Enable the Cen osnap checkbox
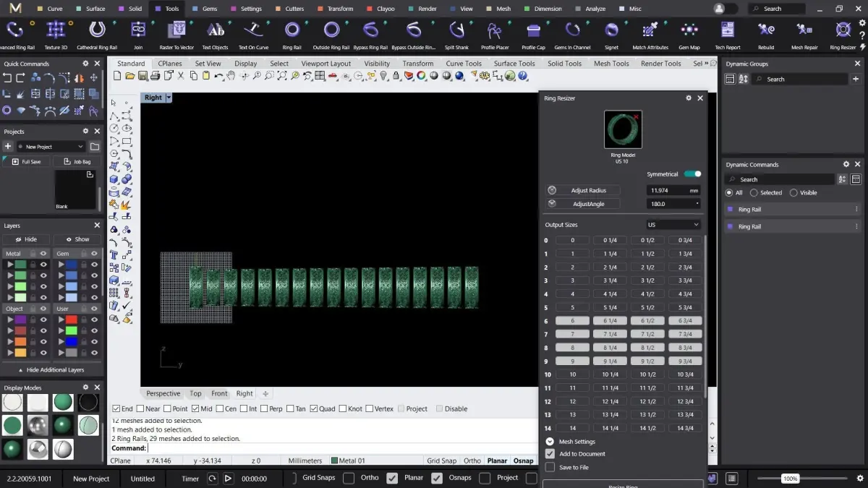Screen dimensions: 868x488 [220, 409]
